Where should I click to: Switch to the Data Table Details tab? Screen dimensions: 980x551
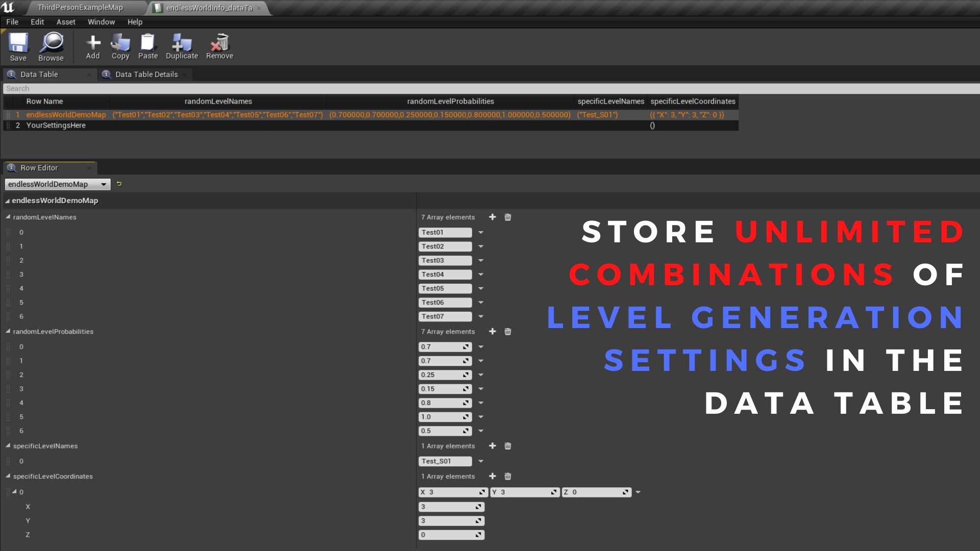(146, 74)
